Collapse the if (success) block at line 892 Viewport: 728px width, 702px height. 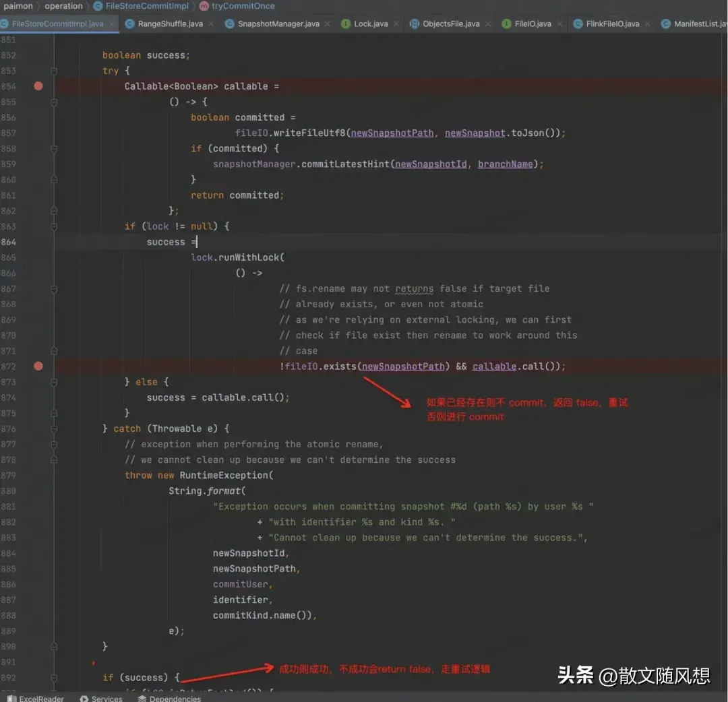pos(54,678)
